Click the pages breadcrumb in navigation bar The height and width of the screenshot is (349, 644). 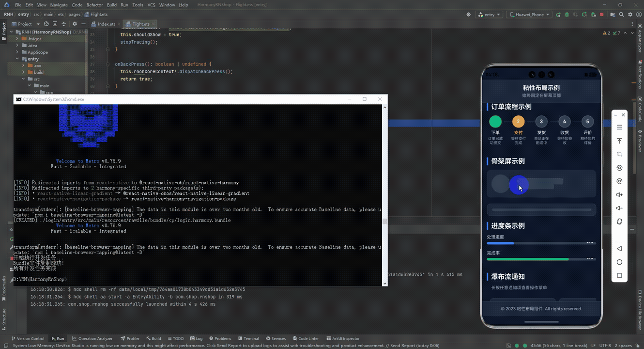pyautogui.click(x=74, y=15)
